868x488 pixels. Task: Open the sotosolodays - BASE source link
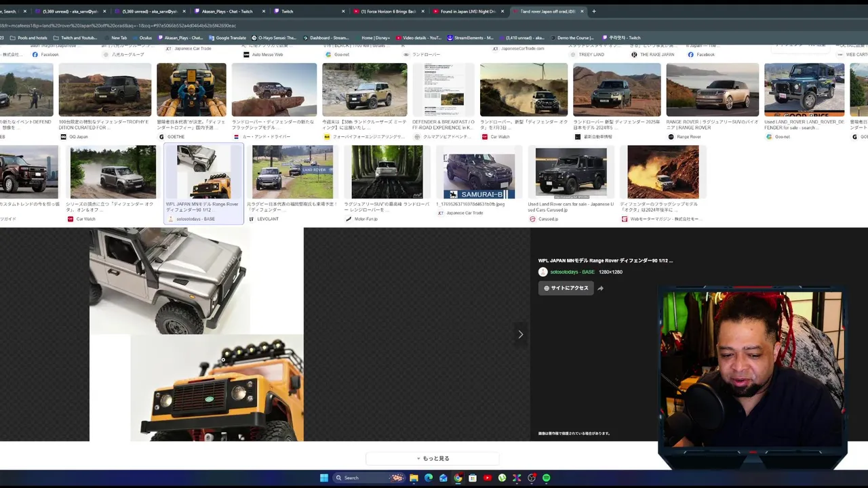(572, 272)
